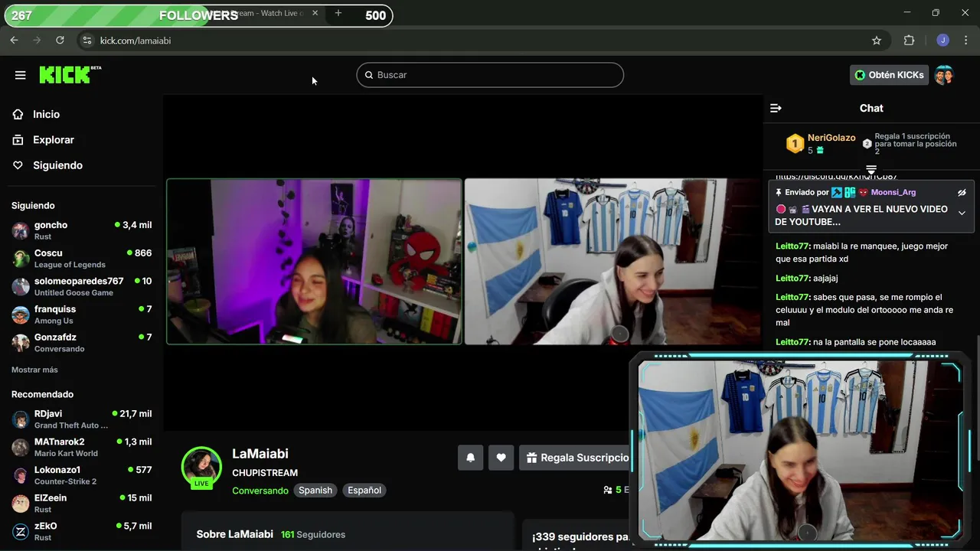Viewport: 980px width, 551px height.
Task: Open zEkO recommended channel
Action: 81,531
